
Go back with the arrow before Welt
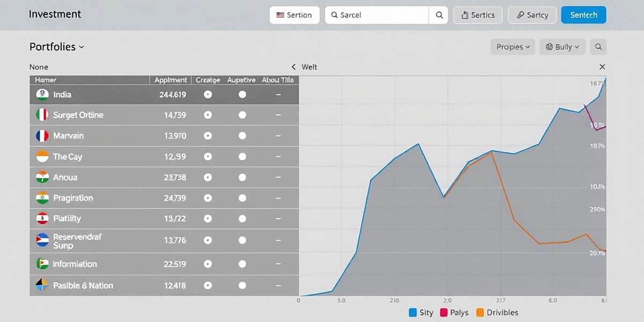(294, 67)
